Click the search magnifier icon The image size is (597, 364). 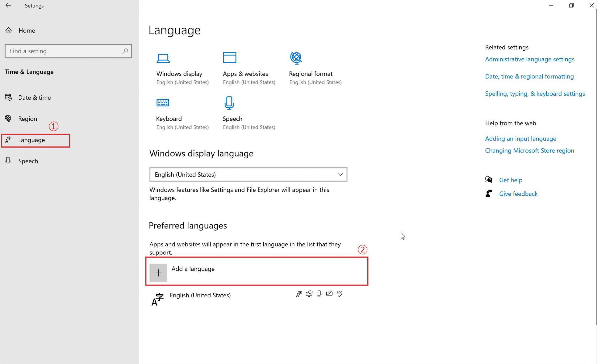125,51
